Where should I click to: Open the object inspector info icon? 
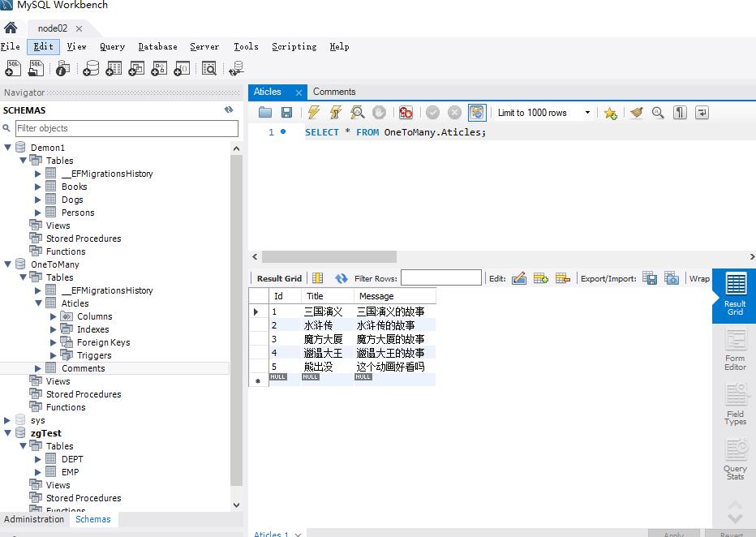coord(62,68)
